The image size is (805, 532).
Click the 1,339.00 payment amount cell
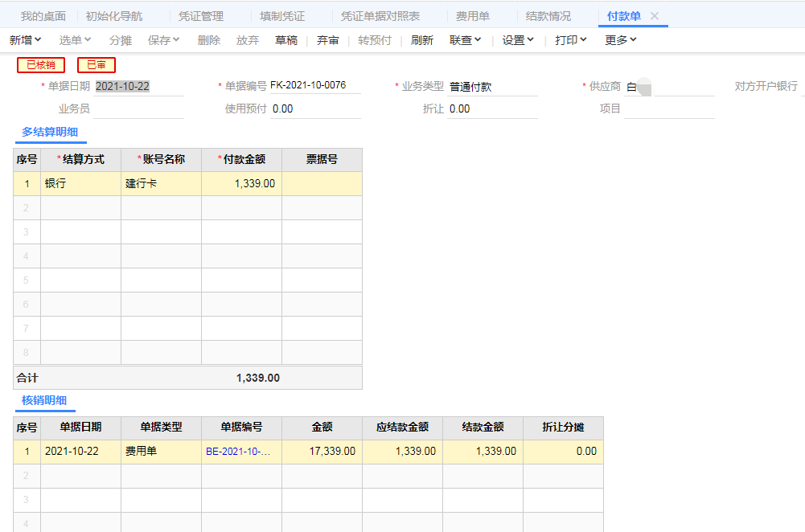(242, 184)
